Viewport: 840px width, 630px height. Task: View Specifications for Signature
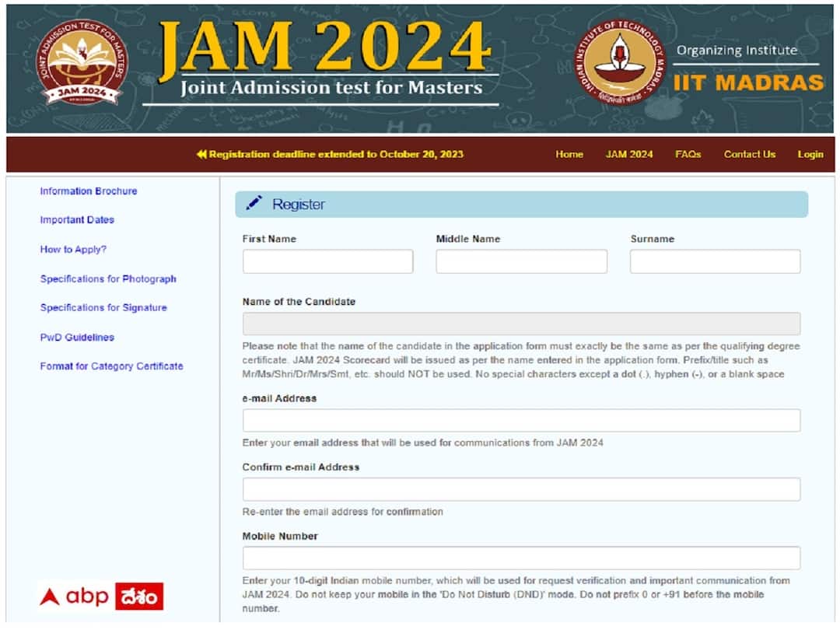point(103,308)
